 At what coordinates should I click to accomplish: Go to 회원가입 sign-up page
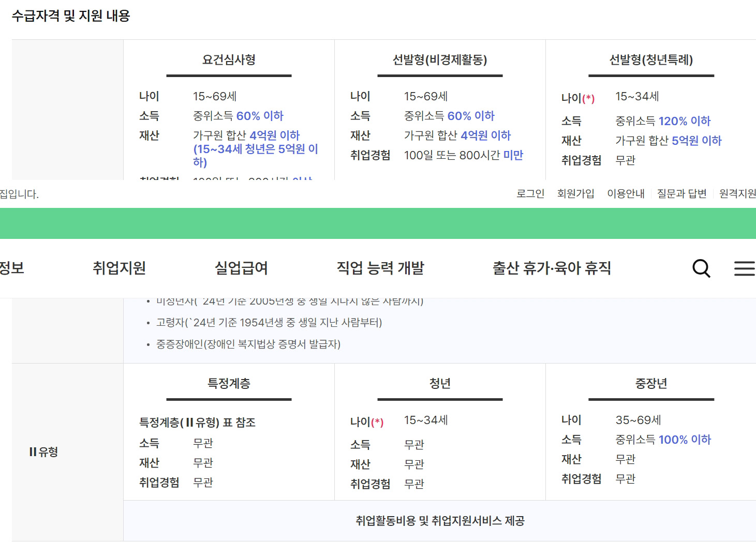pyautogui.click(x=575, y=193)
